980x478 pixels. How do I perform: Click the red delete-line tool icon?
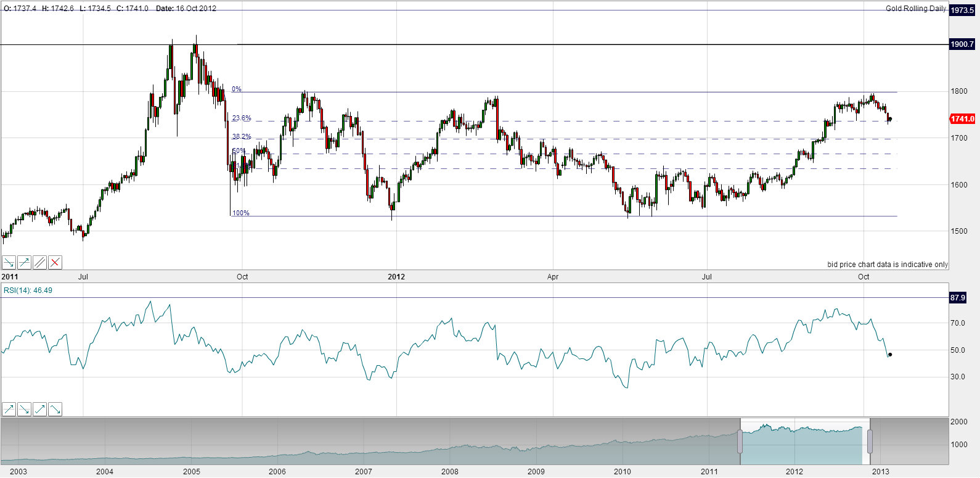(x=55, y=263)
